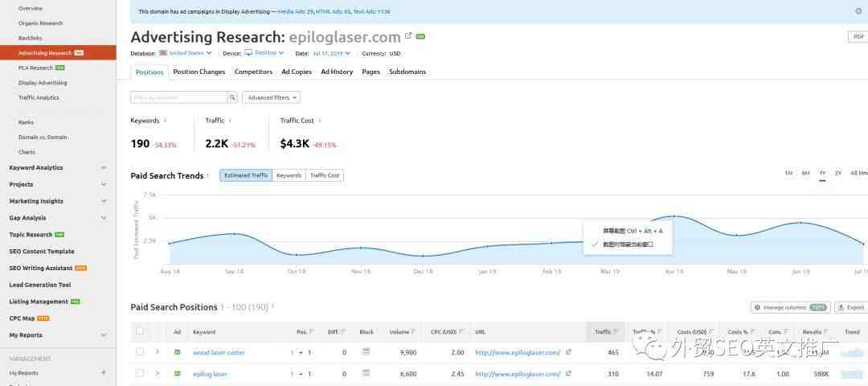Viewport: 868px width, 386px height.
Task: Dismiss the Display Advertising notification banner
Action: click(858, 11)
